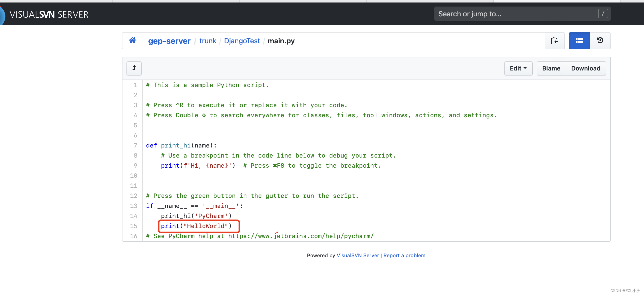Open the Edit dropdown menu
The height and width of the screenshot is (295, 644).
[518, 68]
